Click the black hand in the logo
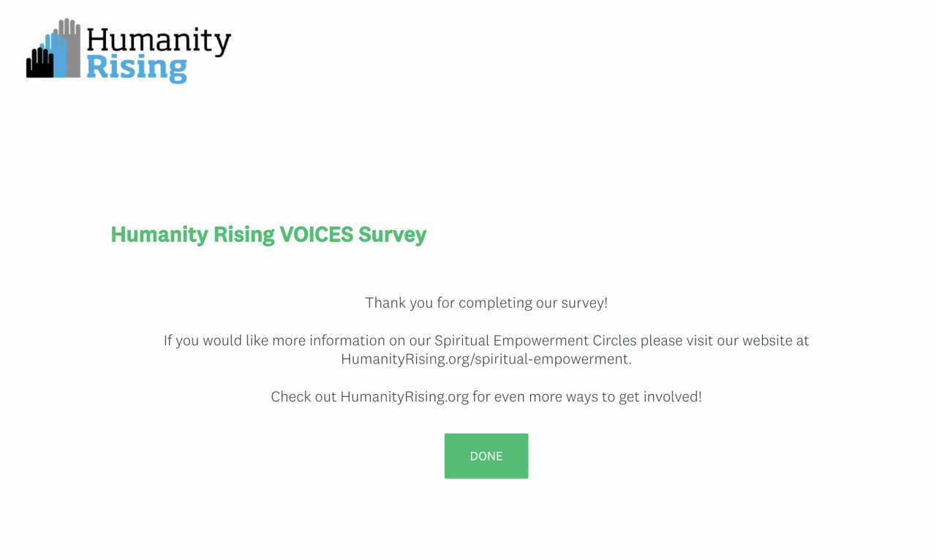936x560 pixels. 39,63
